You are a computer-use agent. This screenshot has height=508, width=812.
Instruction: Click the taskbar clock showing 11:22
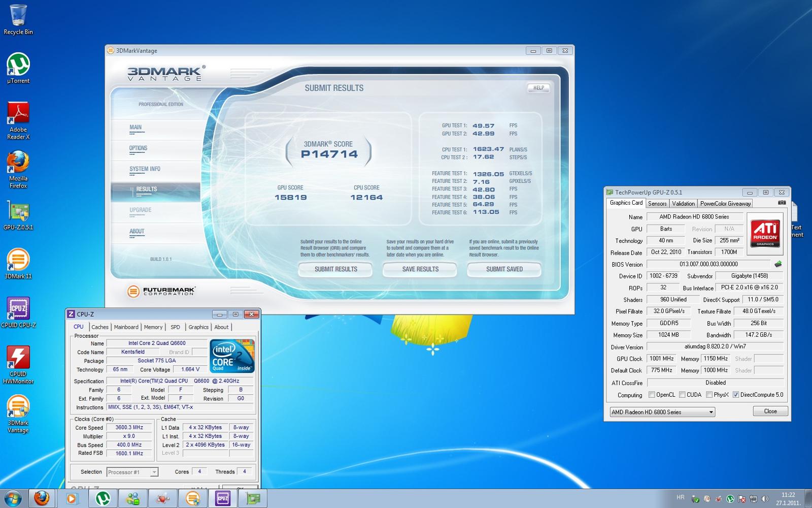tap(788, 499)
